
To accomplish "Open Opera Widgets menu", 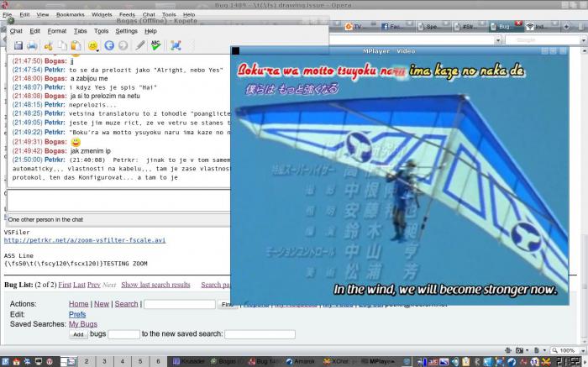I will [x=102, y=14].
